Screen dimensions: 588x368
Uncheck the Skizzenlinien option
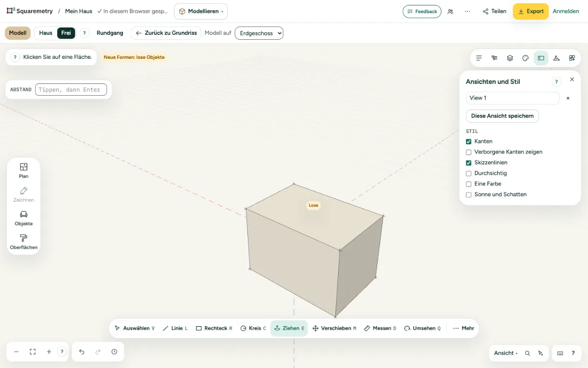click(469, 163)
